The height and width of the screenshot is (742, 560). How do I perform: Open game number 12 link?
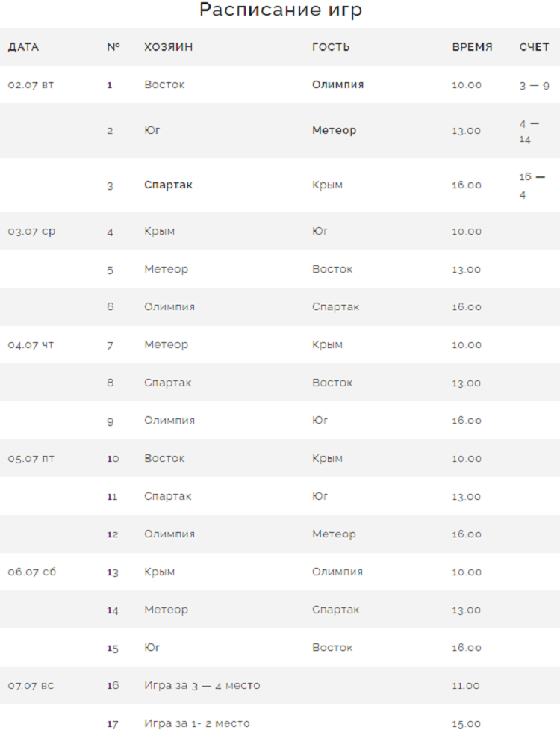113,534
